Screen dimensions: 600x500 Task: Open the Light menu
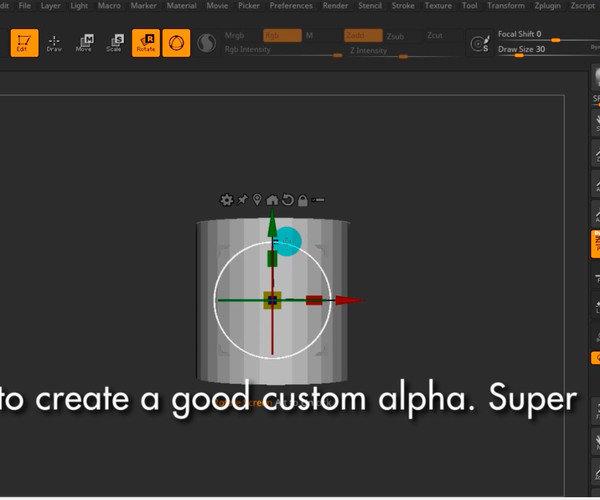pos(79,6)
